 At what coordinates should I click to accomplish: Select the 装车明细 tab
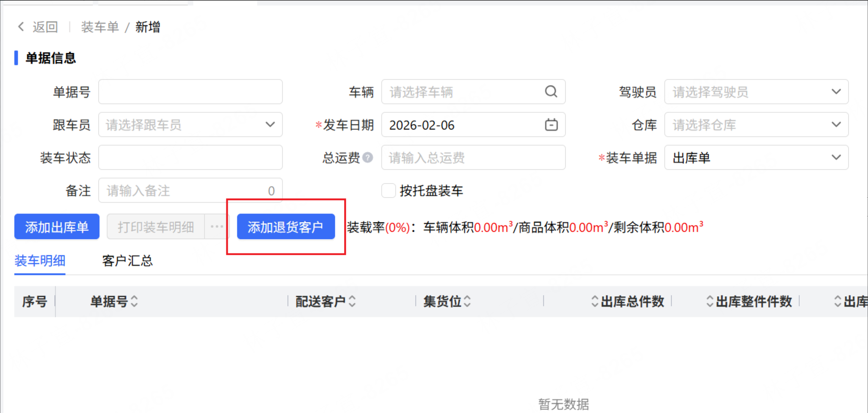click(40, 261)
